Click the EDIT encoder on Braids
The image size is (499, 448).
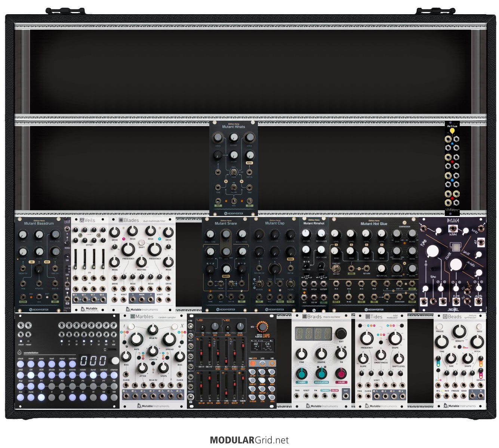click(x=341, y=333)
